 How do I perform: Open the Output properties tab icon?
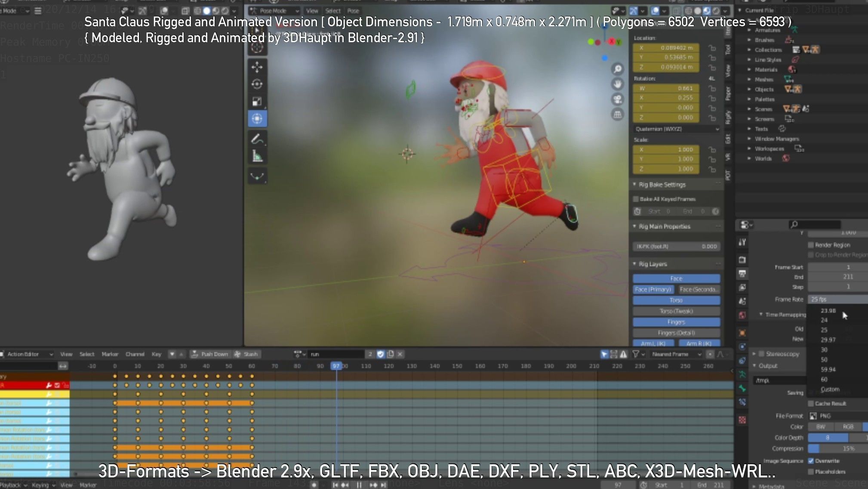[742, 273]
